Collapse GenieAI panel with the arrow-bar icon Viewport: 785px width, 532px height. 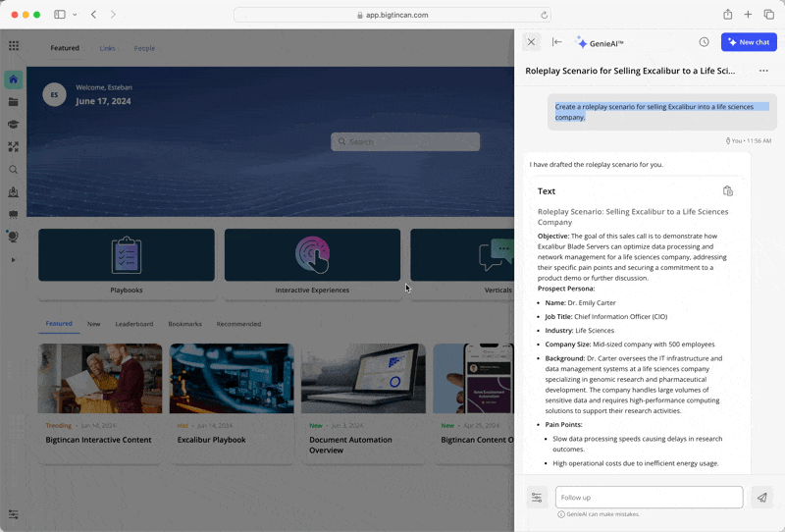click(556, 42)
